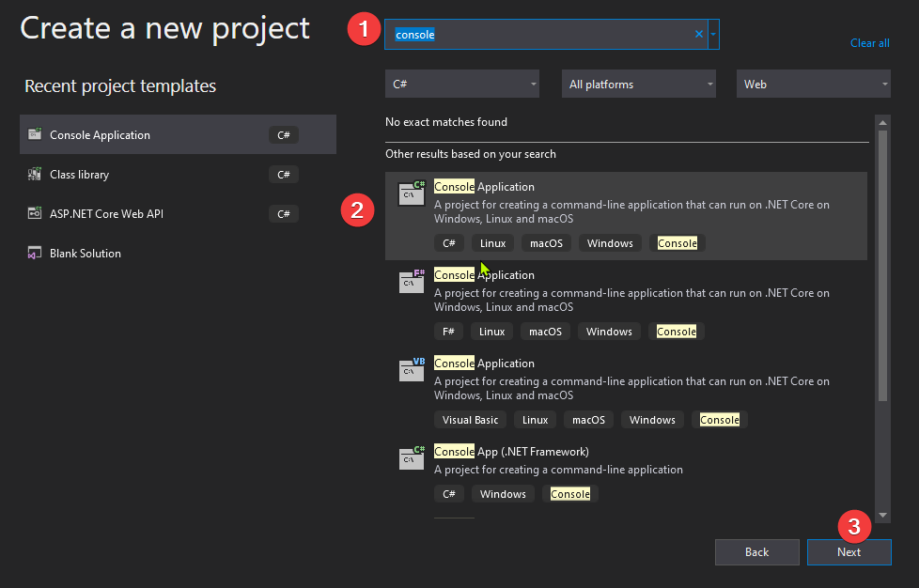Click the results list scrollbar thumb
This screenshot has width=919, height=588.
click(882, 265)
